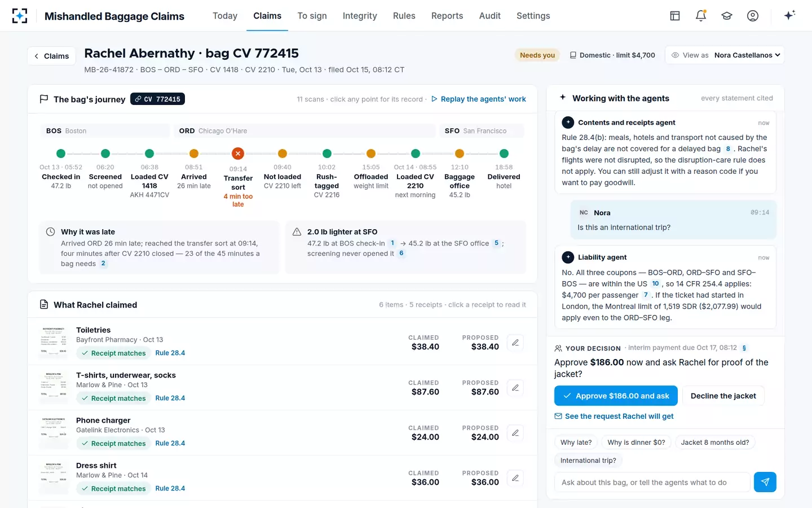Open the layout panel icon in header
Image resolution: width=812 pixels, height=508 pixels.
675,16
